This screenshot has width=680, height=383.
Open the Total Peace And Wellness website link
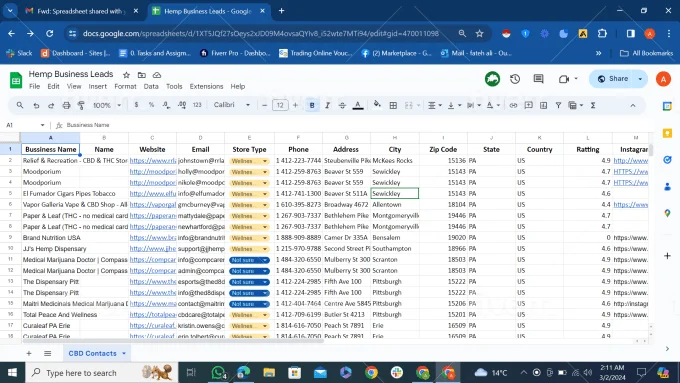point(153,314)
